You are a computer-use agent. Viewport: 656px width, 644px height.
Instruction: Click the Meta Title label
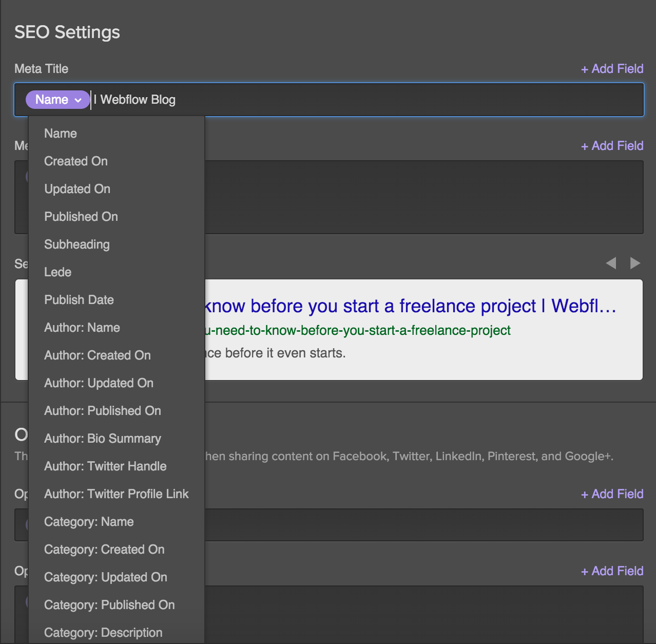[41, 69]
